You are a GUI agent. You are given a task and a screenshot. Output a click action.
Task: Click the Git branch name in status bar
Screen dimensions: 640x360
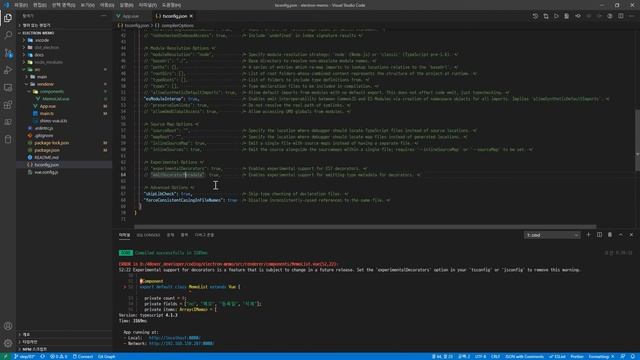click(24, 357)
